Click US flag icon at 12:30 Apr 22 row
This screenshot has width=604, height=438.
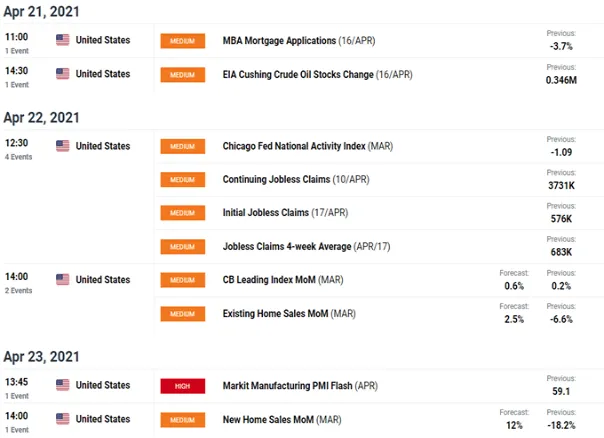pyautogui.click(x=62, y=146)
